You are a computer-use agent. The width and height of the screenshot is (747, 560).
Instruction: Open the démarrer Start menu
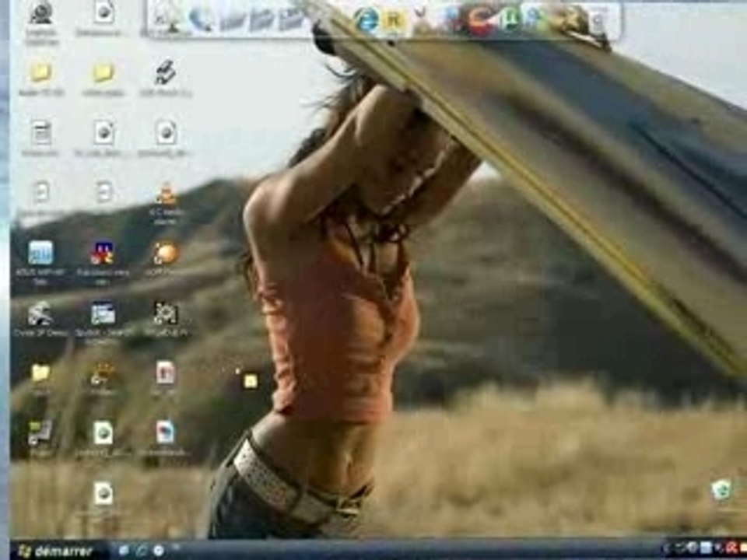(x=56, y=551)
